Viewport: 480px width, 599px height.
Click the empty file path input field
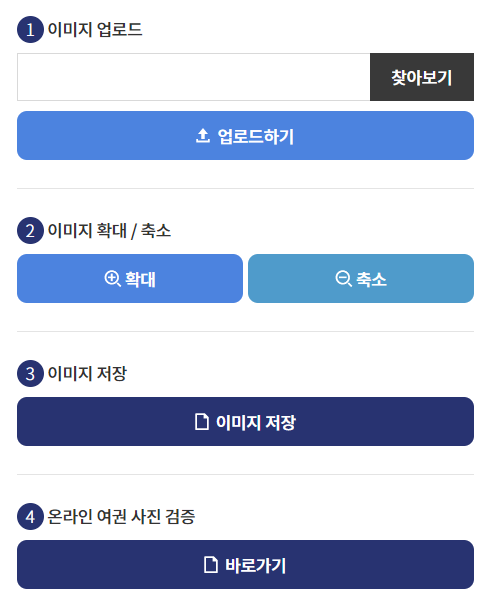coord(194,77)
